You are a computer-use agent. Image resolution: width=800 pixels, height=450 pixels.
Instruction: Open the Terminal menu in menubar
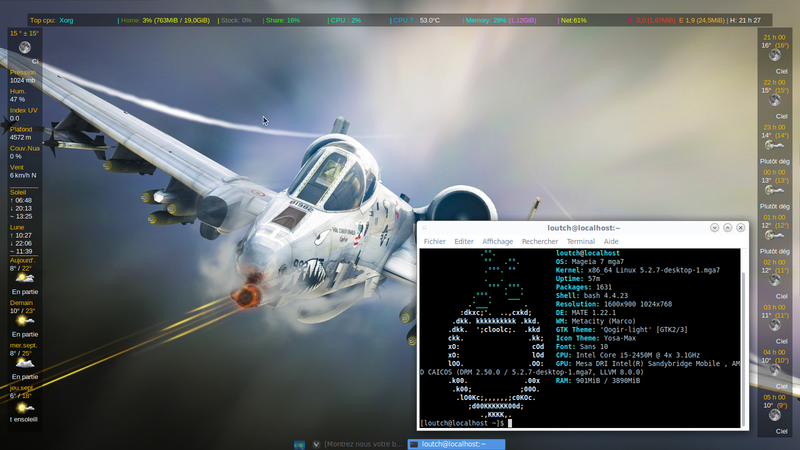(581, 241)
